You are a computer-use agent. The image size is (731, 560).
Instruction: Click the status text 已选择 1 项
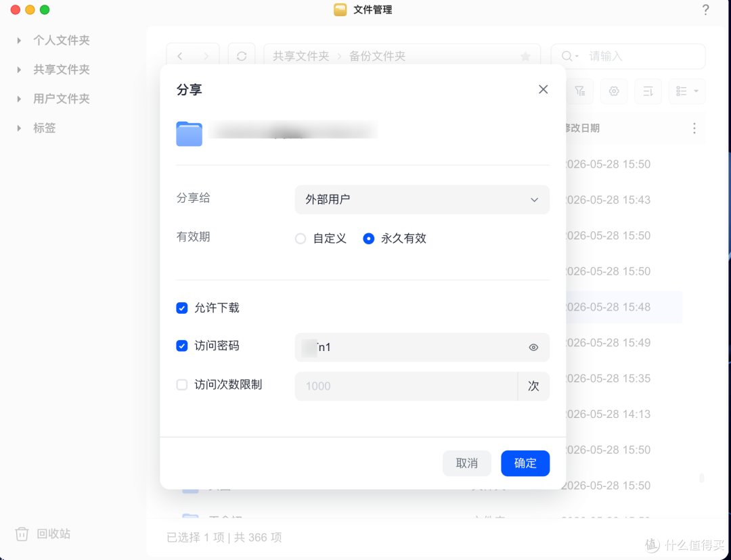196,538
